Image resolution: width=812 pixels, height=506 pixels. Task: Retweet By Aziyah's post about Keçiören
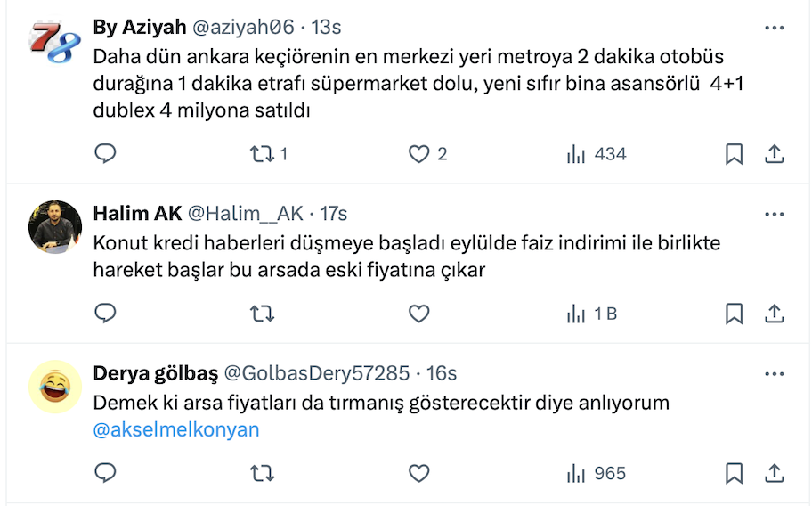click(x=263, y=154)
